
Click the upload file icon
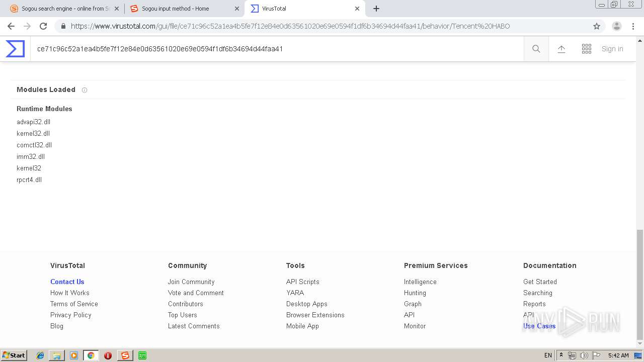click(561, 49)
